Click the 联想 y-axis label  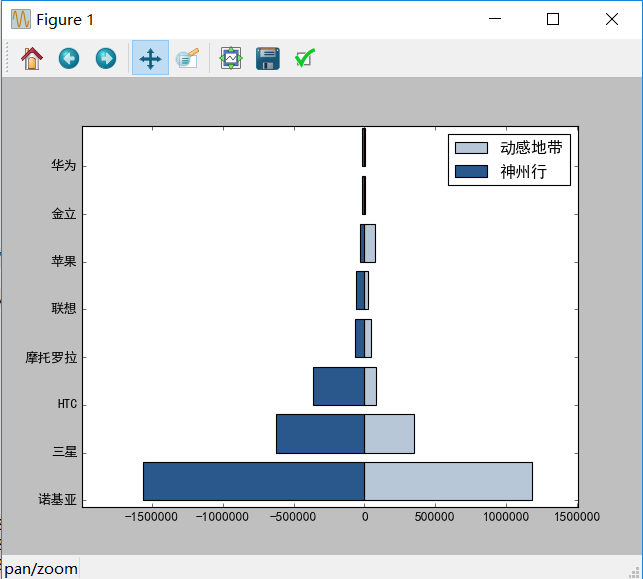click(64, 309)
